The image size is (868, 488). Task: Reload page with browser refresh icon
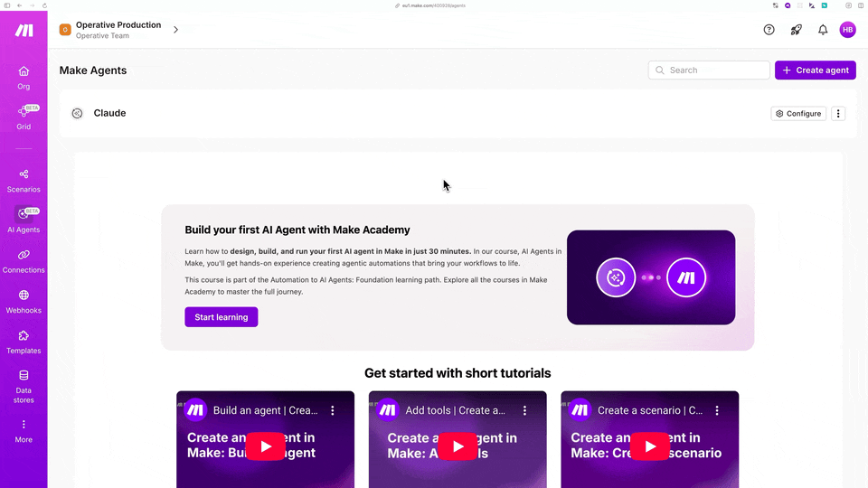click(x=44, y=5)
